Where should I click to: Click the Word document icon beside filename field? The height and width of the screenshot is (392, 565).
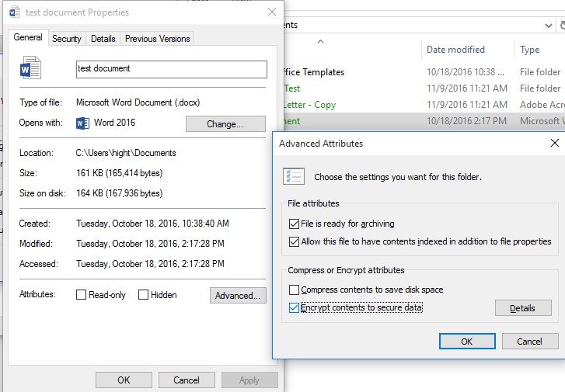(31, 68)
